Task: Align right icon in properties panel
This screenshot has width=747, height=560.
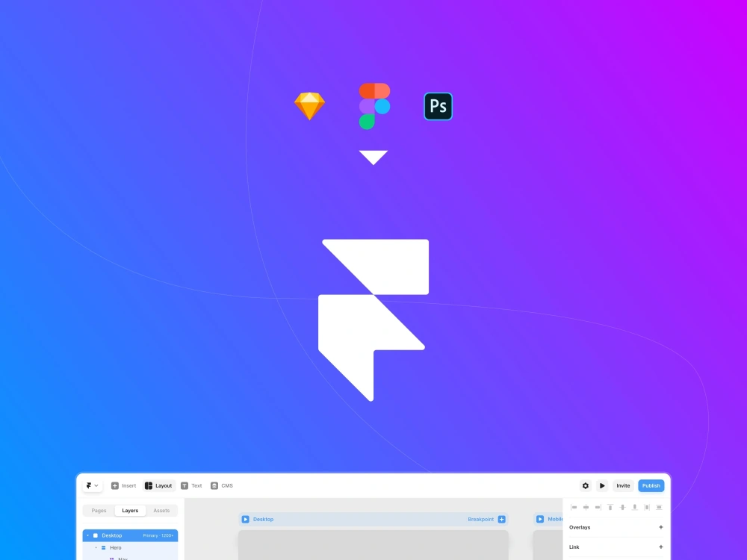Action: pyautogui.click(x=598, y=507)
